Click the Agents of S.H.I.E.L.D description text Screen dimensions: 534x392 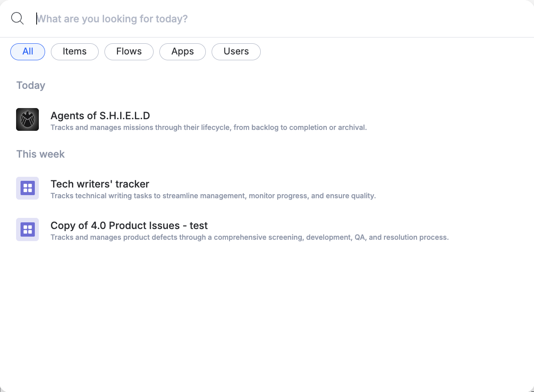[x=208, y=127]
